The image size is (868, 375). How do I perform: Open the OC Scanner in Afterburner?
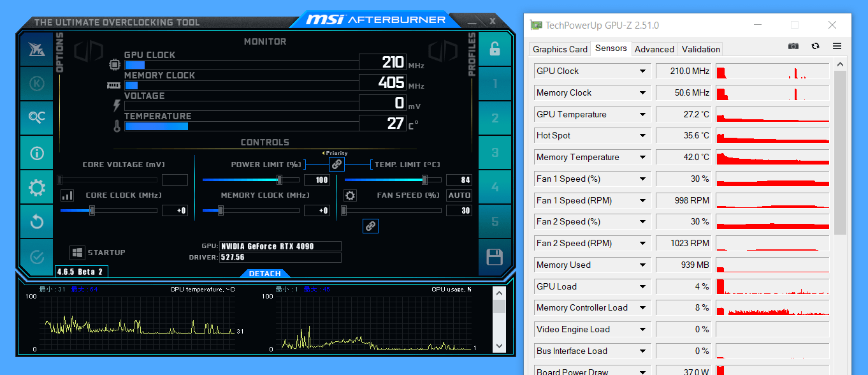(36, 118)
